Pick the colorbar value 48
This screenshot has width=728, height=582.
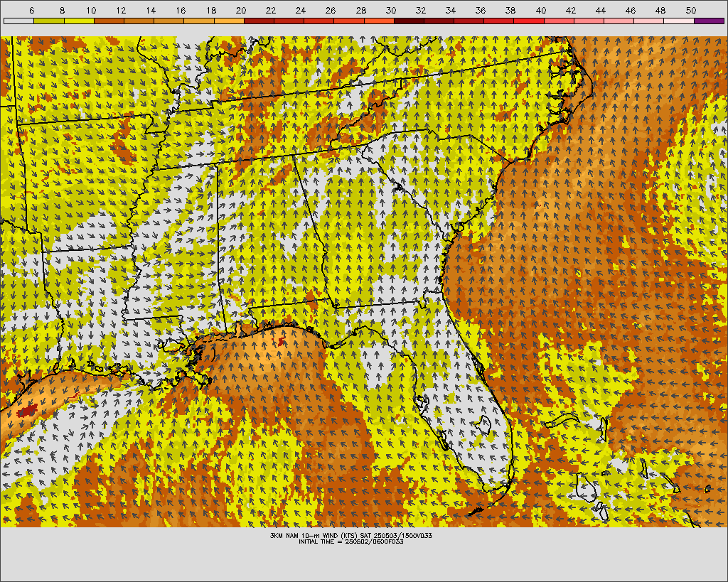[660, 10]
